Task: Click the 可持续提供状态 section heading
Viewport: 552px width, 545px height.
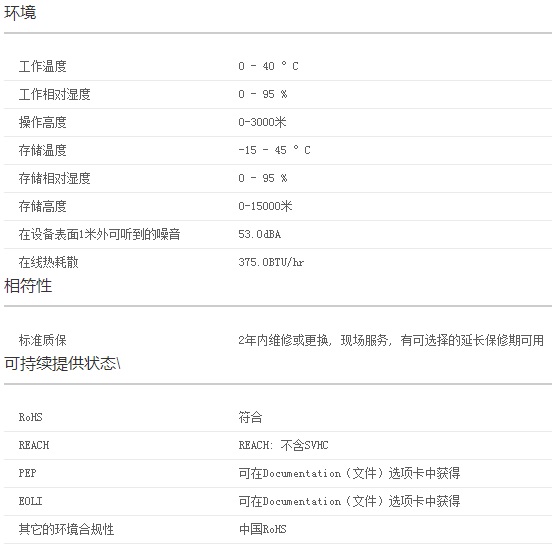Action: click(x=62, y=363)
